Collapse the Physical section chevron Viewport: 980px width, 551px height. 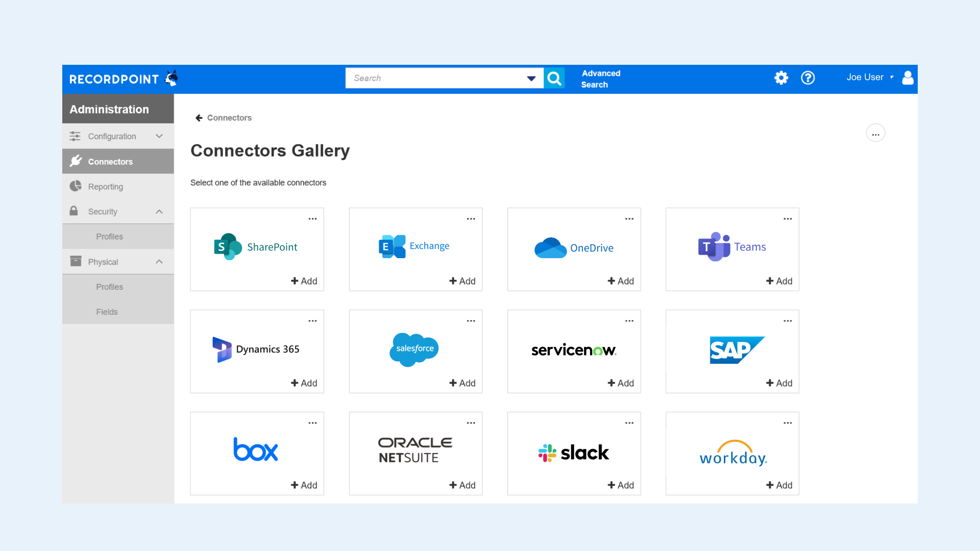(158, 261)
